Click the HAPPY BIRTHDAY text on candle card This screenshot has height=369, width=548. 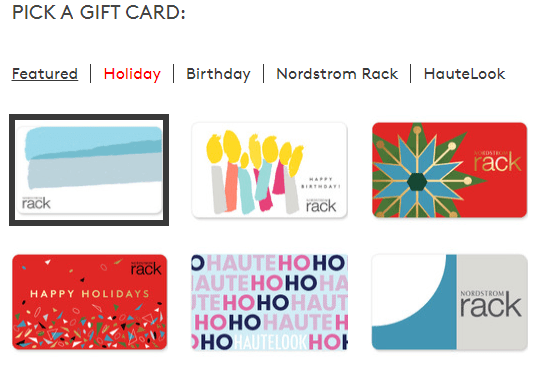pyautogui.click(x=320, y=183)
